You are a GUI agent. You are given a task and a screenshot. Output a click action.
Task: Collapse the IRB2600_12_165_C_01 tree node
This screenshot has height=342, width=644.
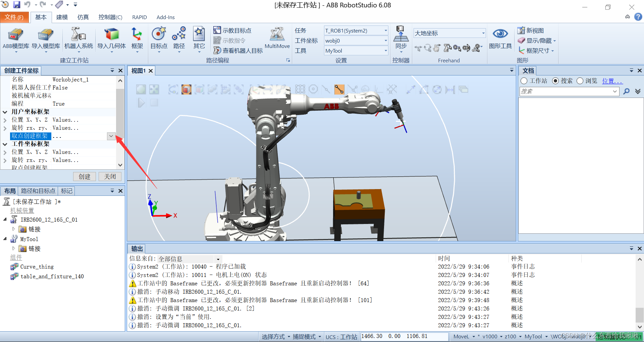5,219
